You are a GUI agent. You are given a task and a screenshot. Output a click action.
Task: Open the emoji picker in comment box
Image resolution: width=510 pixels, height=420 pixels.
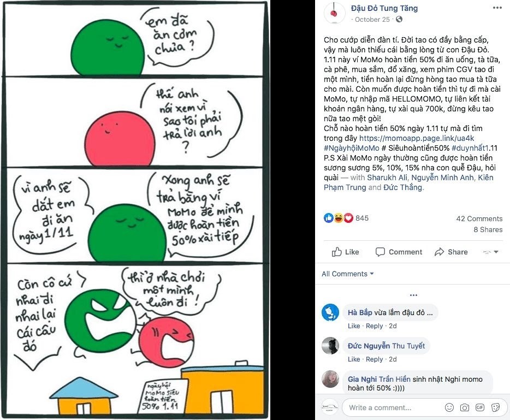pyautogui.click(x=449, y=407)
